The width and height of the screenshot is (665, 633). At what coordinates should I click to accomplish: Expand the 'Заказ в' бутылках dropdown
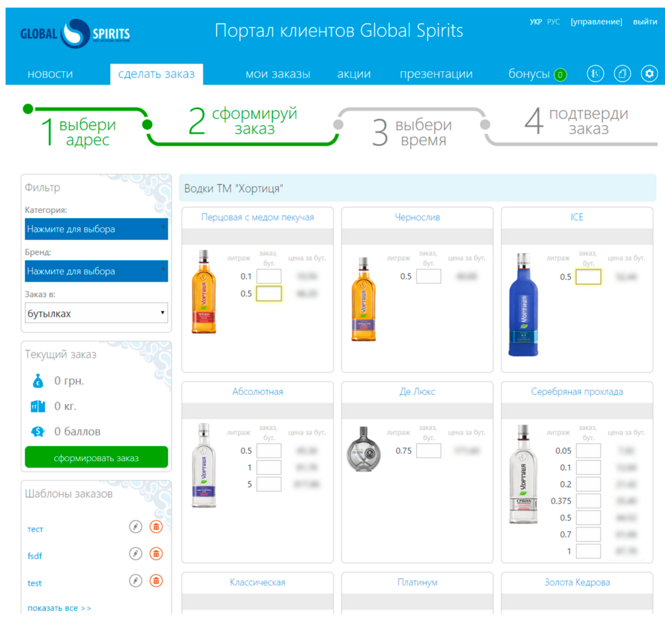tap(96, 313)
